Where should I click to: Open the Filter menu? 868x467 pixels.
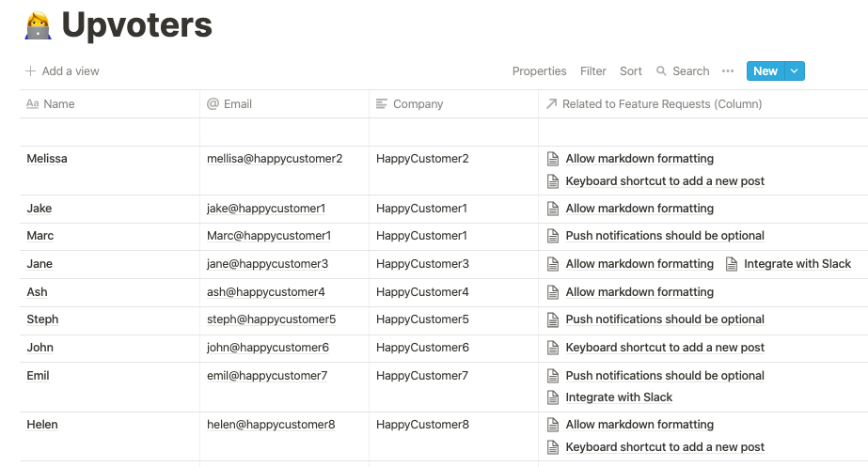click(x=593, y=71)
